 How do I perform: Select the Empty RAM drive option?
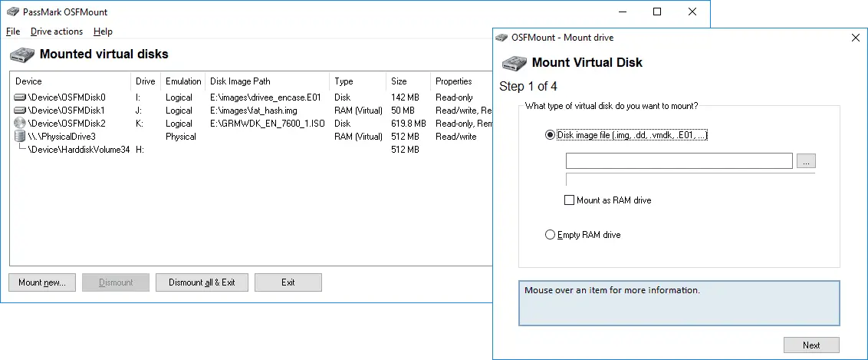pos(550,235)
